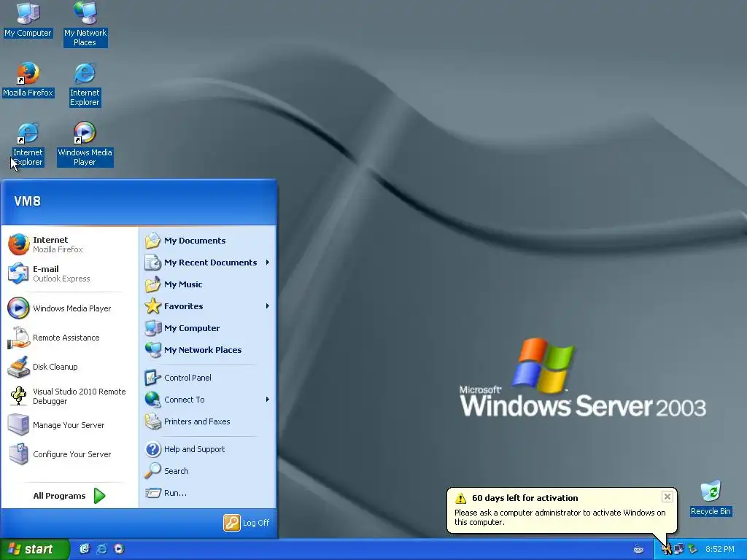Click the Windows activation keys tray icon
Image resolution: width=747 pixels, height=560 pixels.
[x=666, y=550]
